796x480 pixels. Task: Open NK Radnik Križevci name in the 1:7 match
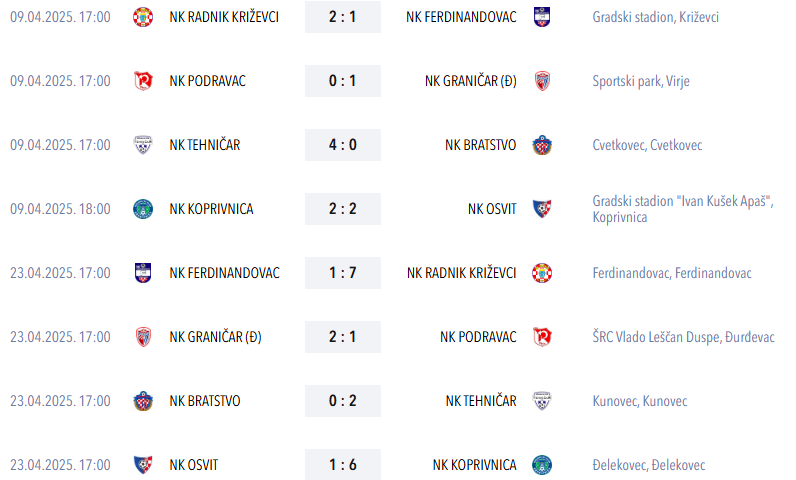tap(462, 273)
